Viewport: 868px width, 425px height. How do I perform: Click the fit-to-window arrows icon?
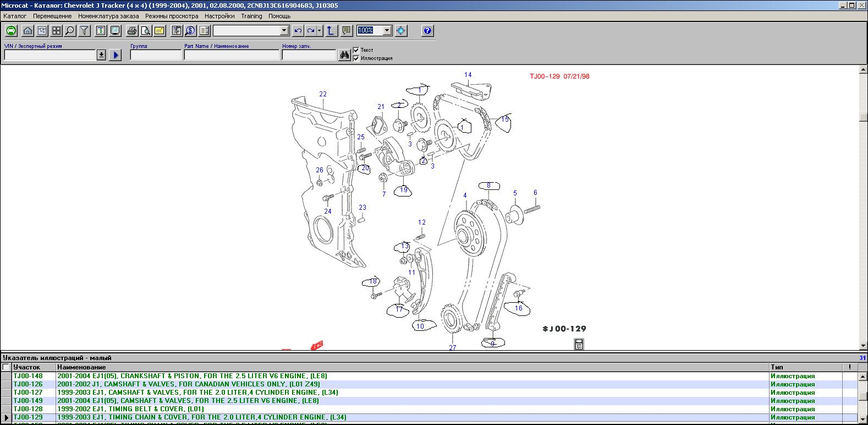pos(401,31)
